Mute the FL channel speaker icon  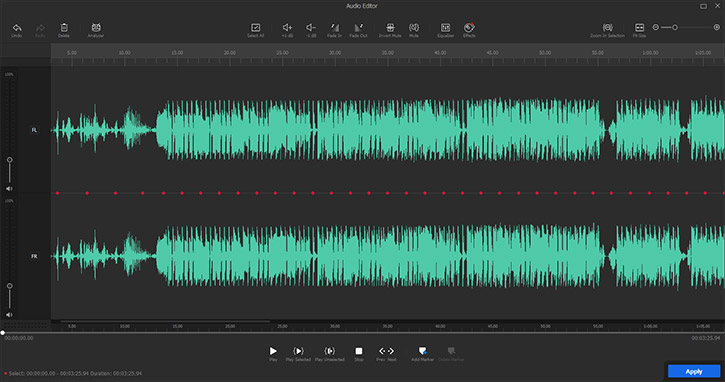[x=9, y=189]
